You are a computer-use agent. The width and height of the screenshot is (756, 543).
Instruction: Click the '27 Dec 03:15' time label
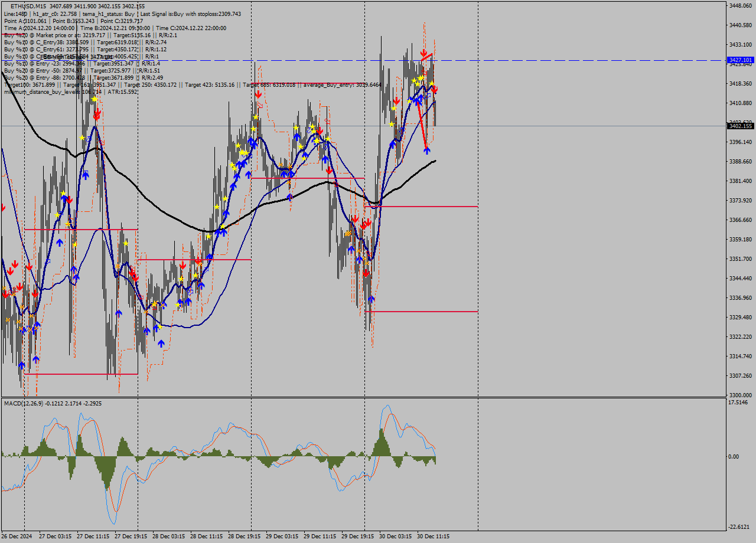pos(55,537)
